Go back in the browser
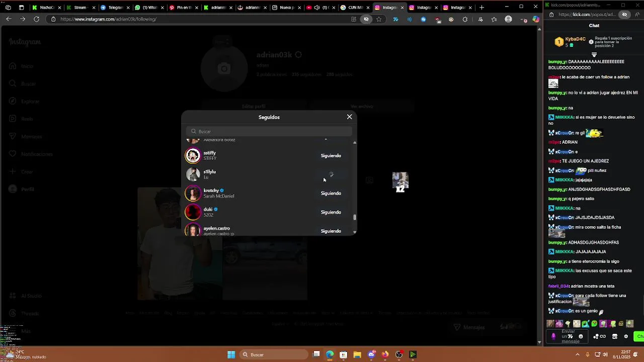 [9, 19]
